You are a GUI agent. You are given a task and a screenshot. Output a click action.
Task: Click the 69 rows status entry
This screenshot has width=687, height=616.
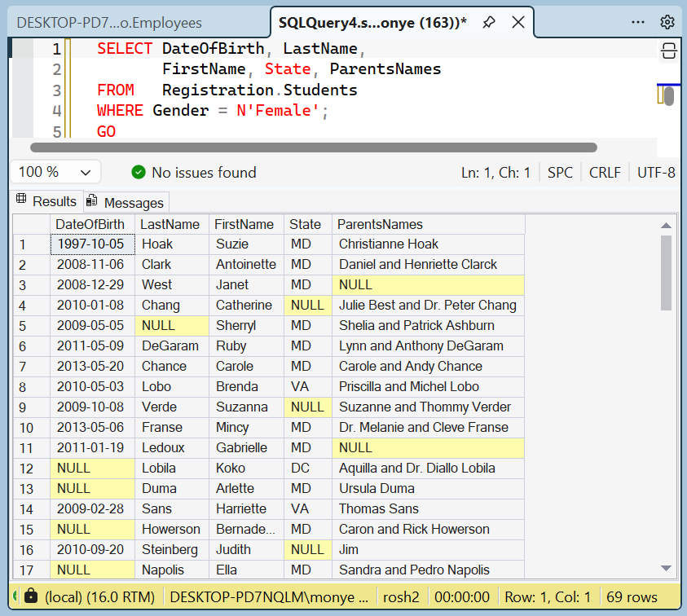[x=632, y=596]
